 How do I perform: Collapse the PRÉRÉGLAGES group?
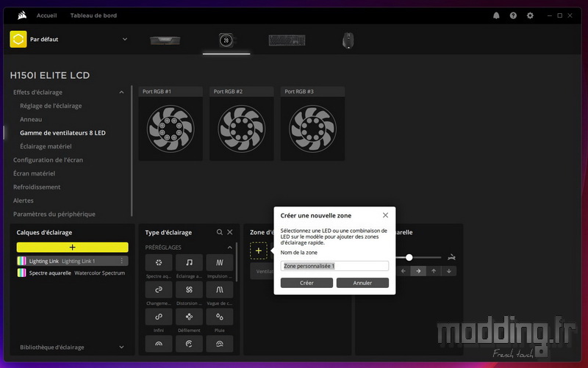tap(229, 248)
